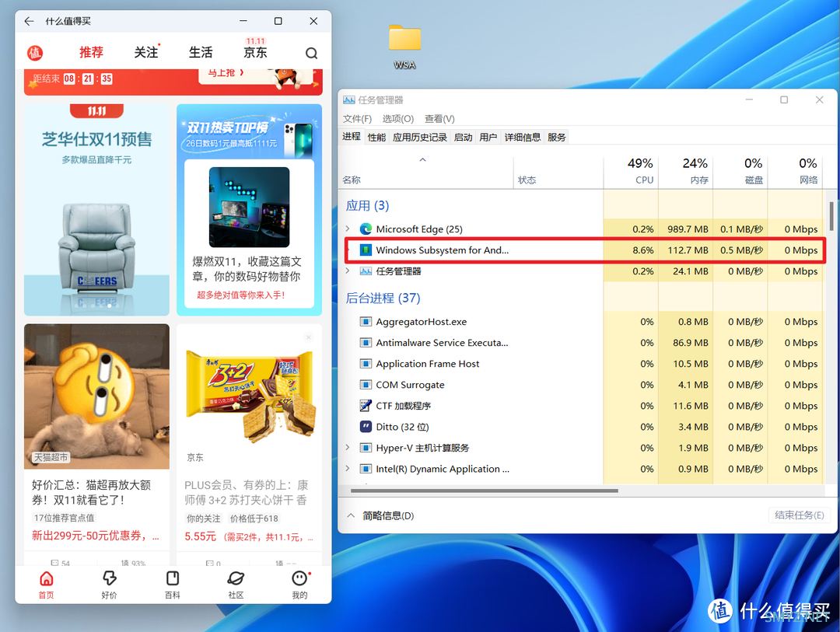Select the 应用 (3) group header
This screenshot has width=840, height=632.
click(367, 206)
